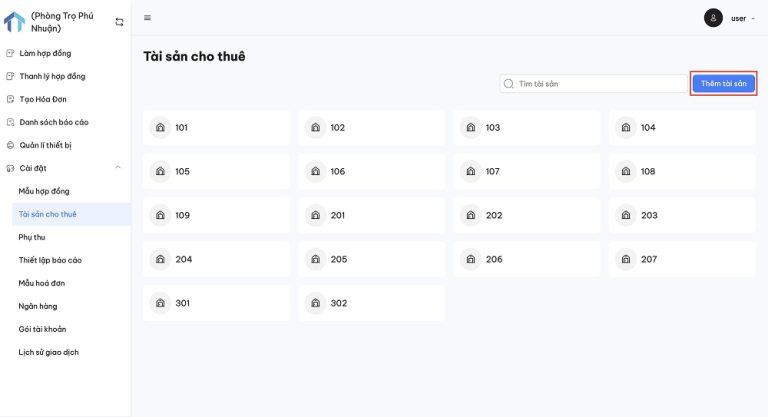Click the house icon for room 203
The width and height of the screenshot is (768, 417).
coord(626,216)
